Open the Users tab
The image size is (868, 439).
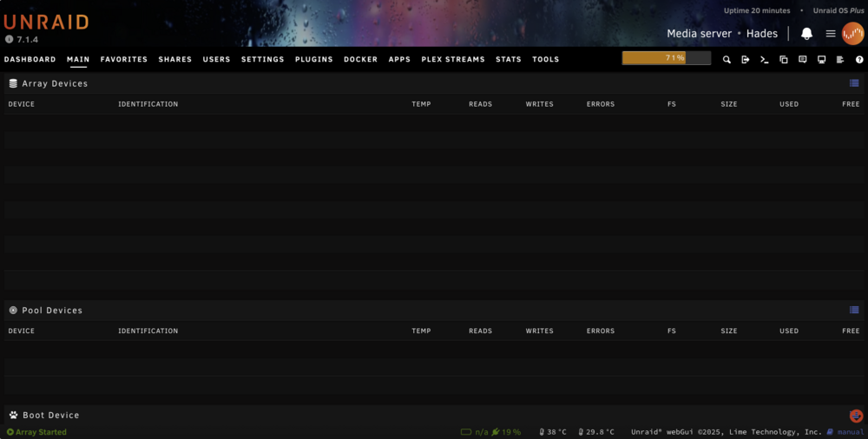(x=216, y=59)
